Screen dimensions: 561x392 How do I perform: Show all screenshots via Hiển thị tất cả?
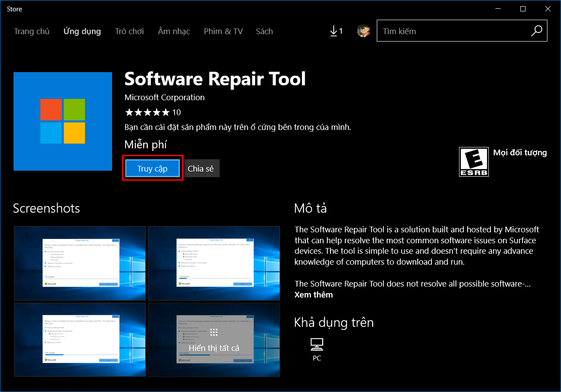click(214, 347)
